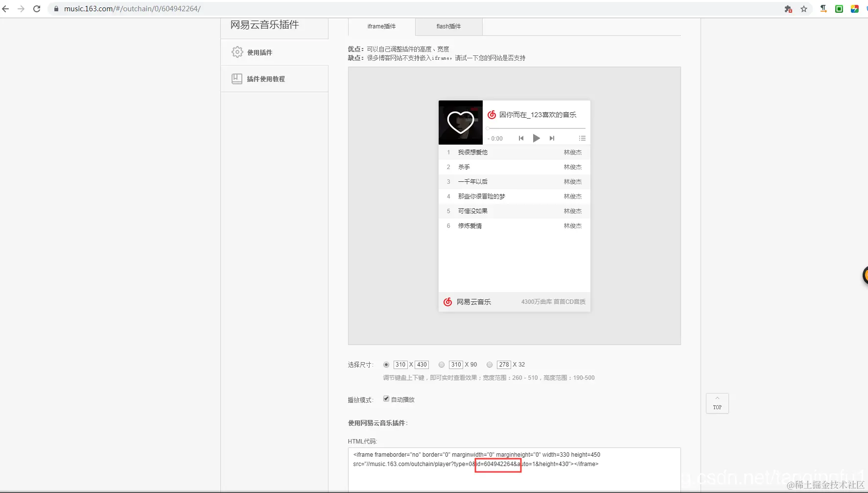Click the colorful extension icon in the toolbar
The image size is (868, 493).
point(855,9)
